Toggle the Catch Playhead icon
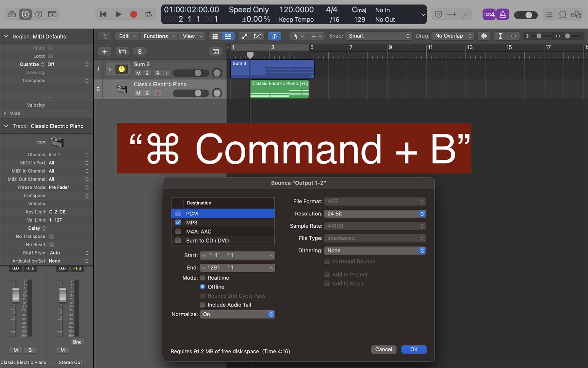The height and width of the screenshot is (368, 588). pyautogui.click(x=275, y=36)
